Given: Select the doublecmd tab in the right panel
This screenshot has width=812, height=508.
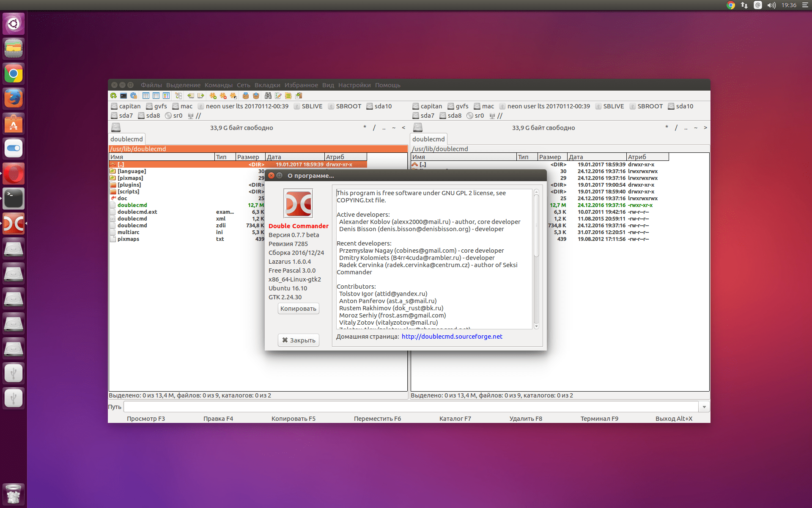Looking at the screenshot, I should (428, 139).
